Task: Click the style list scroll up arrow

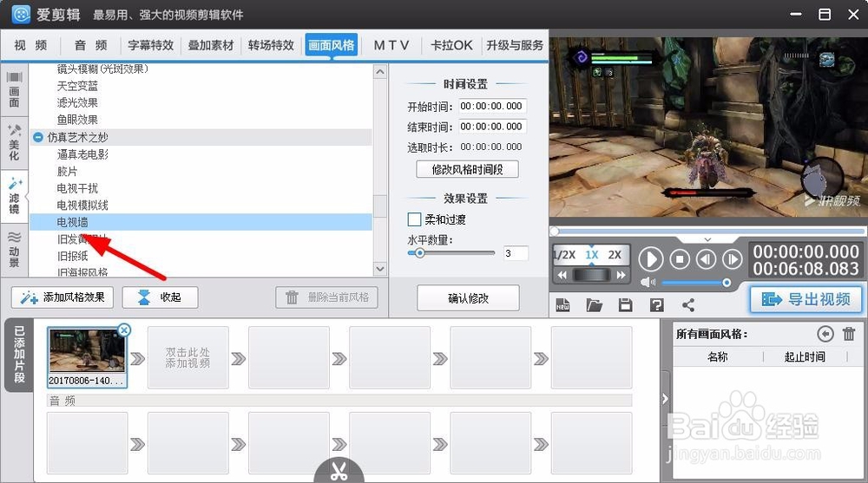Action: (380, 72)
